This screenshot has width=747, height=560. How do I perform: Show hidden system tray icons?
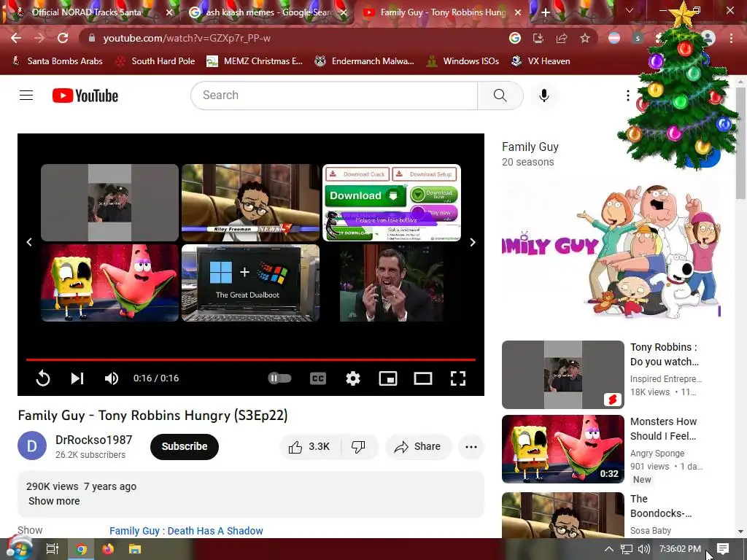[609, 549]
